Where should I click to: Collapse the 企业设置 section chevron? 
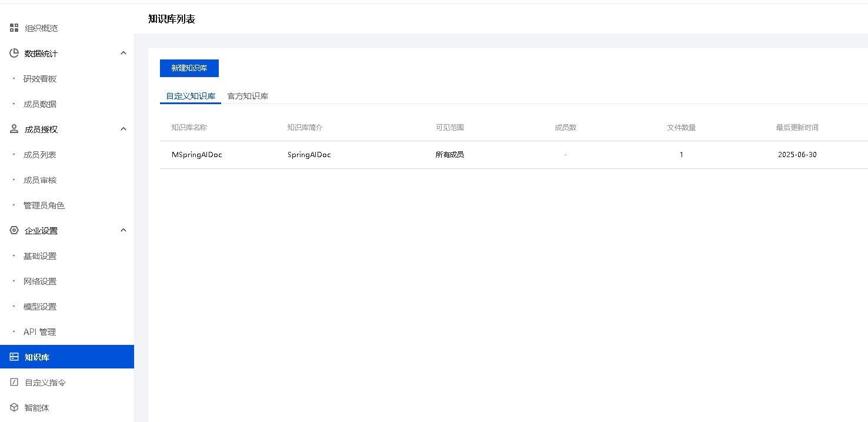[x=123, y=230]
